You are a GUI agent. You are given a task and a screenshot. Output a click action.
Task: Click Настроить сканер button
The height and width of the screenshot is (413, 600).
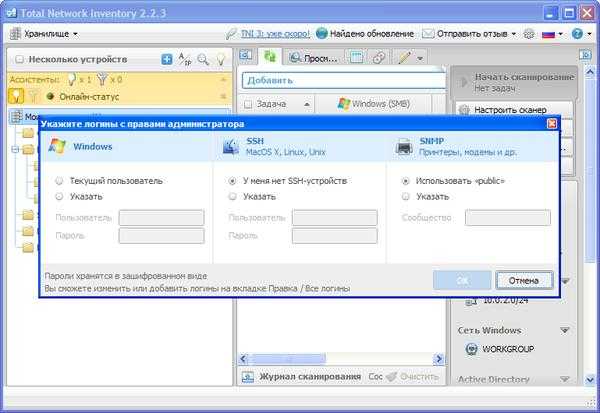coord(514,110)
